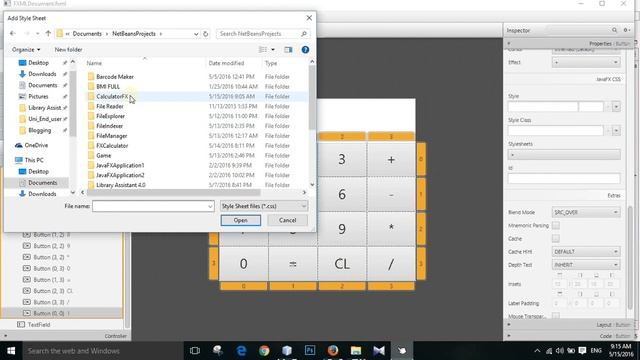The height and width of the screenshot is (360, 640).
Task: Select the FXCalculator folder
Action: (112, 145)
